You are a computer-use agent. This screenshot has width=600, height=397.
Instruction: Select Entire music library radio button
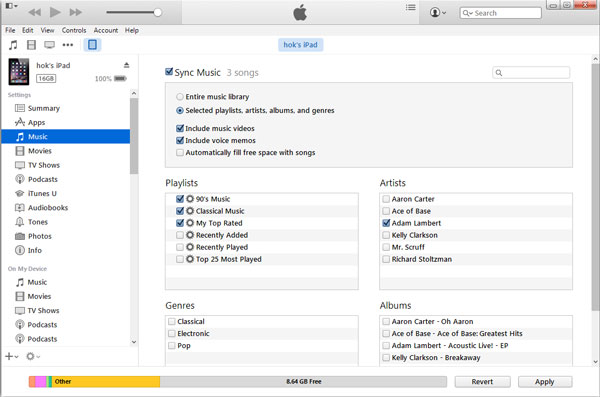point(179,96)
